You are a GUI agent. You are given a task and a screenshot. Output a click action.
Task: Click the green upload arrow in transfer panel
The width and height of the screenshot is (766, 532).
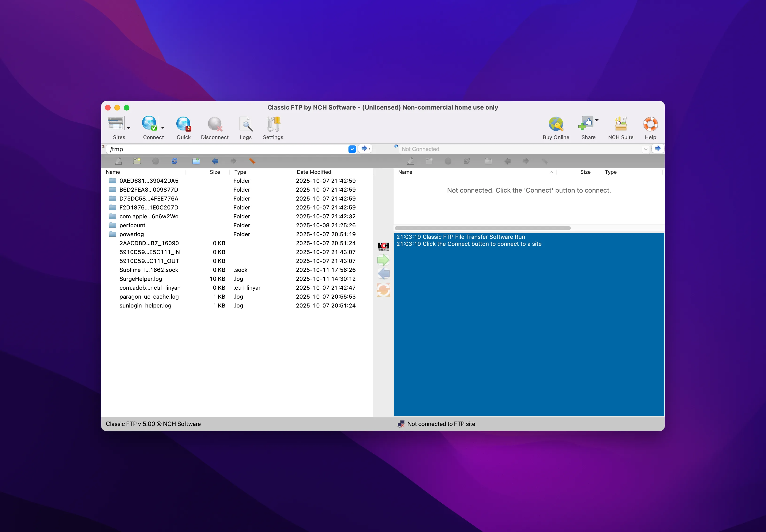tap(383, 260)
